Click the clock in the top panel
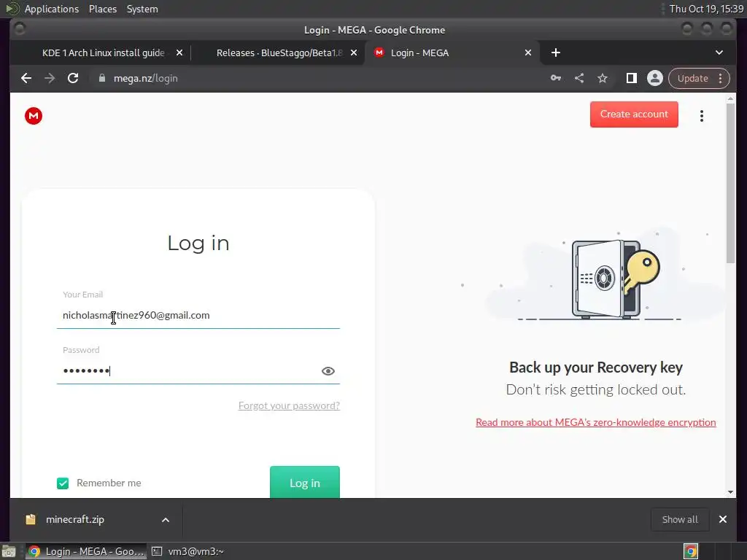The height and width of the screenshot is (560, 747). point(706,9)
